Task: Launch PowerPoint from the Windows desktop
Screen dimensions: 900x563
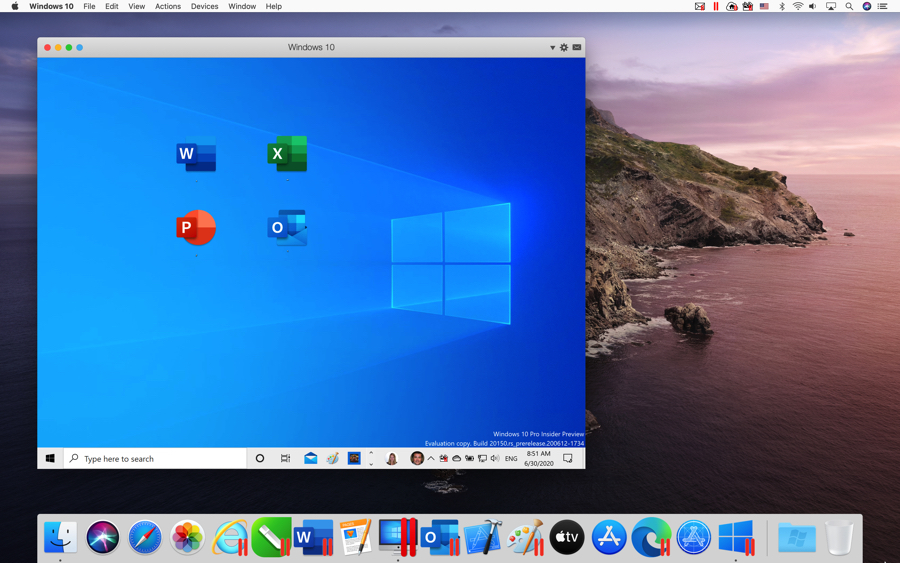Action: [196, 228]
